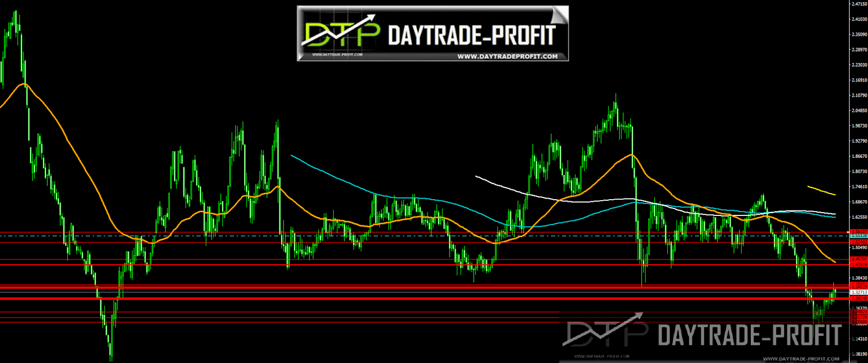
Task: Select the red 1.43519 level price tag
Action: [x=859, y=265]
